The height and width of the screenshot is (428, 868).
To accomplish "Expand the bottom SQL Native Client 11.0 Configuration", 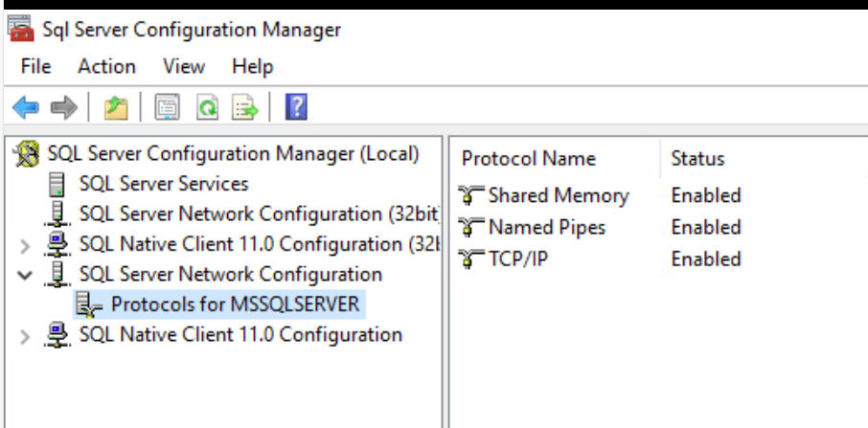I will (25, 336).
